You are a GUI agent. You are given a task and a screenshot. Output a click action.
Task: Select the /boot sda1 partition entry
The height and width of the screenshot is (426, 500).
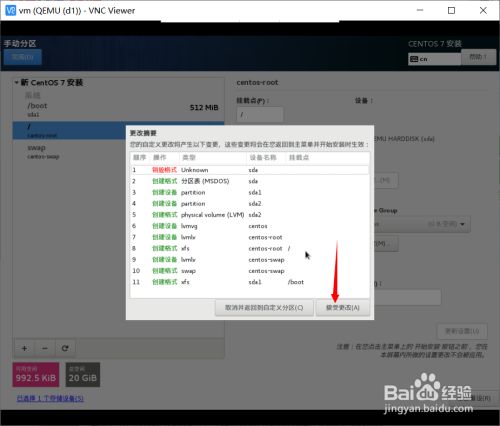[x=118, y=109]
